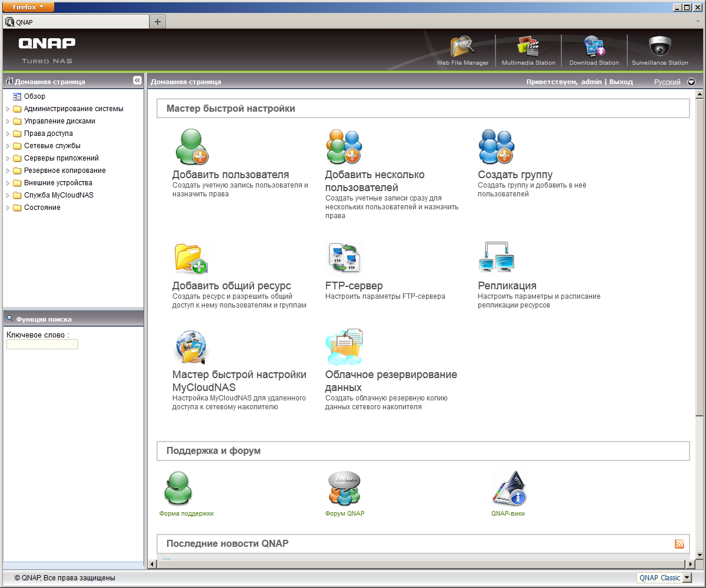Click the QNAP Turbo NAS logo
This screenshot has height=588, width=706.
(x=47, y=50)
